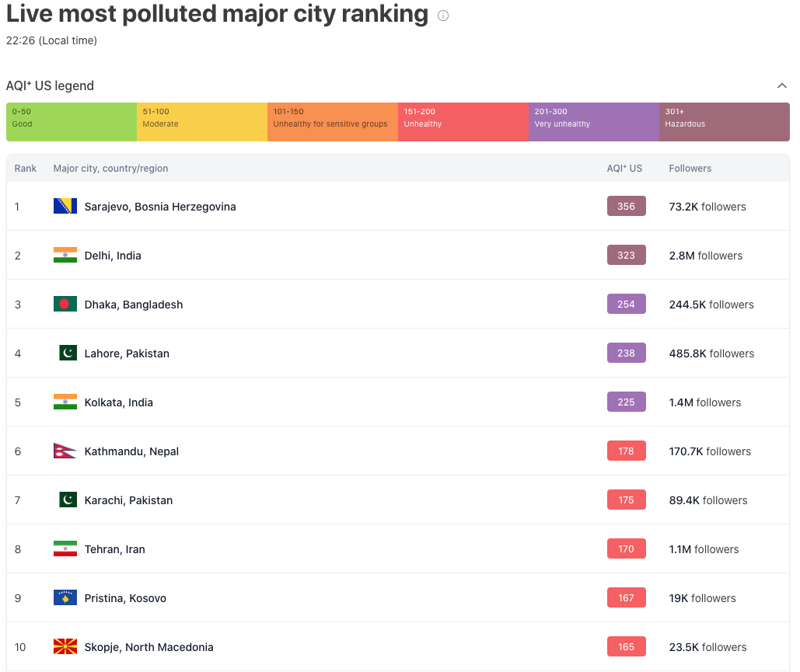Open the Karachi, Pakistan city link
The height and width of the screenshot is (672, 800).
[x=128, y=500]
